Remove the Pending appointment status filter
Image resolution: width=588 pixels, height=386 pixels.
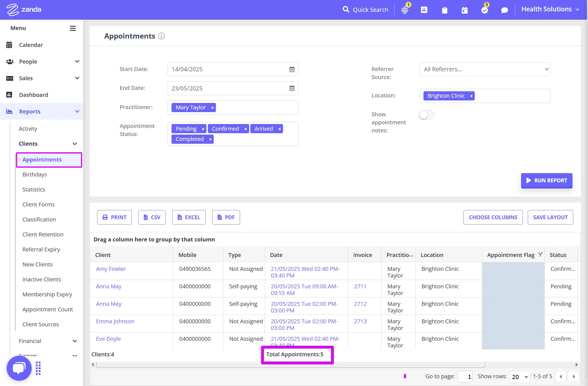pyautogui.click(x=203, y=128)
